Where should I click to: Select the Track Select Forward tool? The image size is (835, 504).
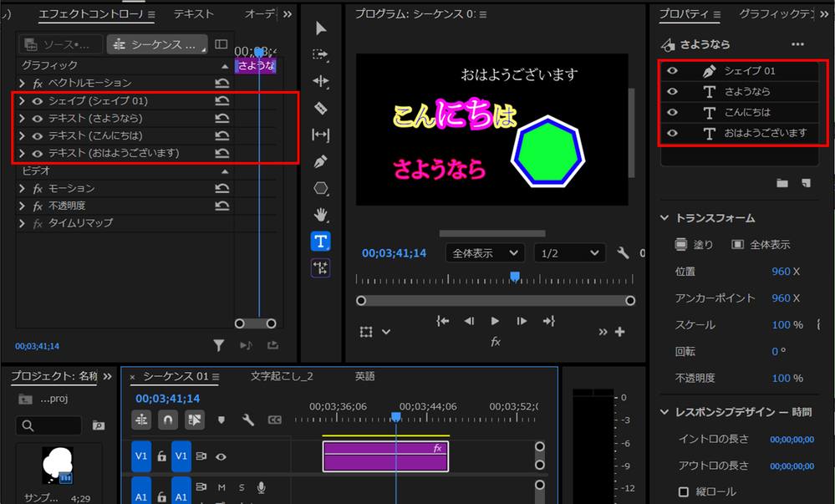[x=320, y=55]
